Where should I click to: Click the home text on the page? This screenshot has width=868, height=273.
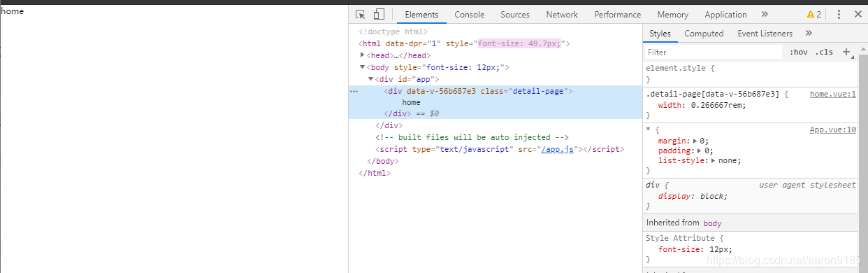tap(13, 10)
